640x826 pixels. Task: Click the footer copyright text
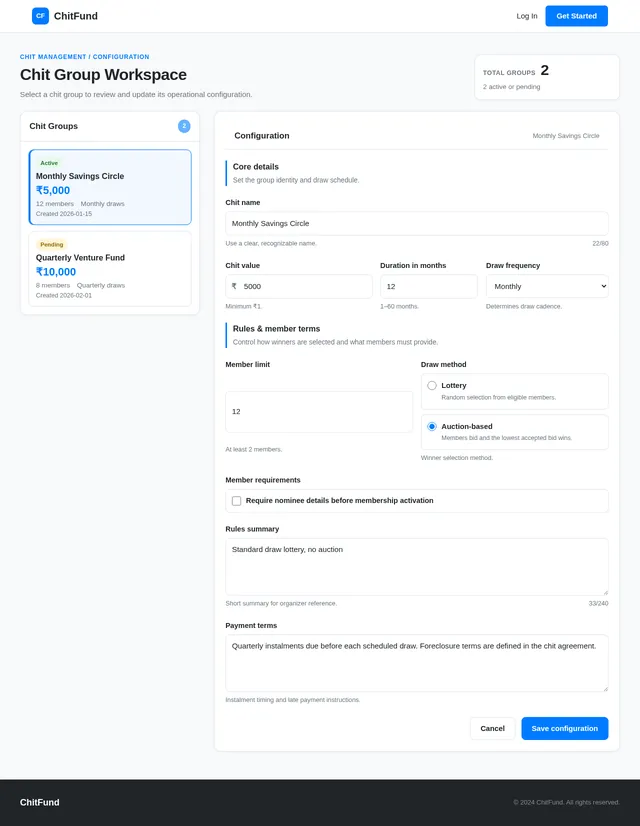coord(566,802)
